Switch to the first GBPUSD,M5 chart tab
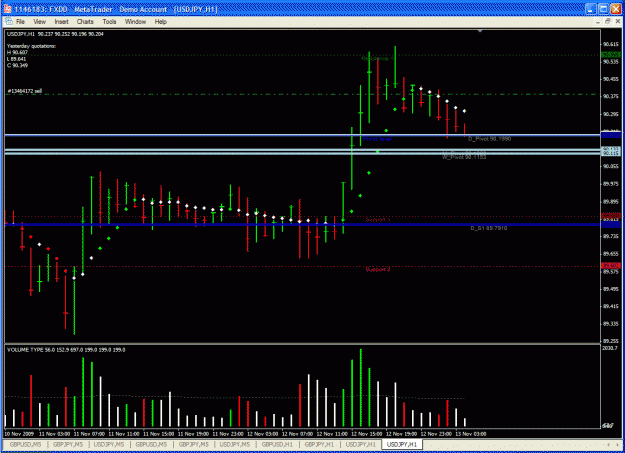This screenshot has width=625, height=453. (x=26, y=444)
